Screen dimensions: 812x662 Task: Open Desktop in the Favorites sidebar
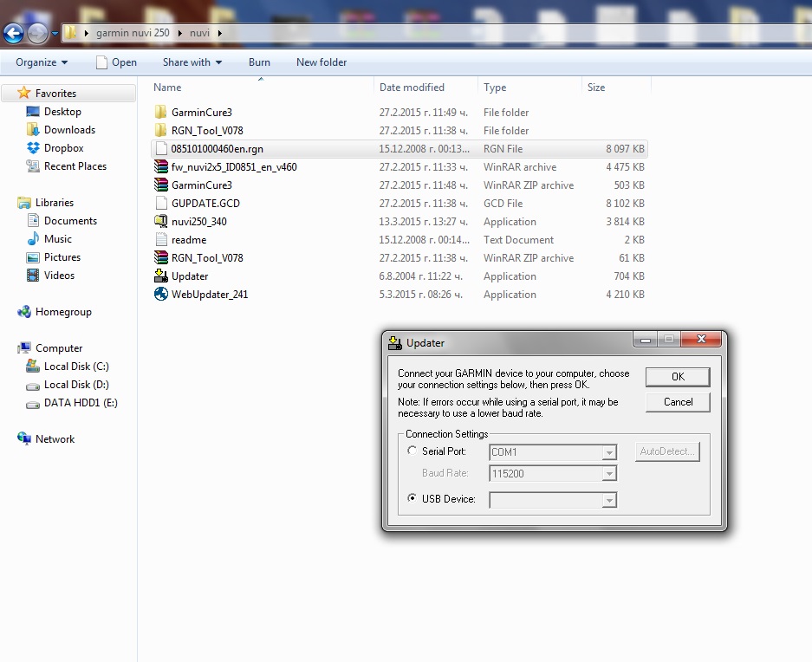[x=62, y=112]
